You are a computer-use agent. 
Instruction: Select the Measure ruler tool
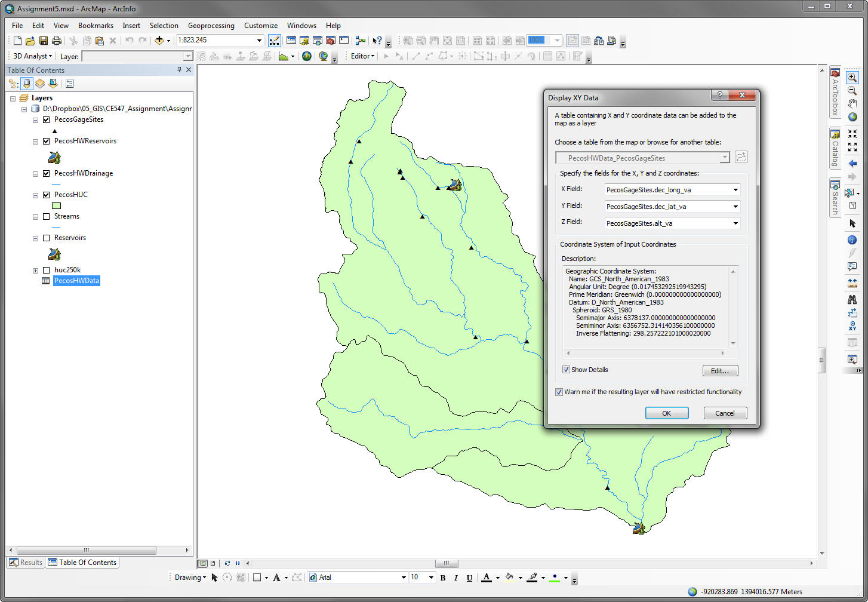852,282
